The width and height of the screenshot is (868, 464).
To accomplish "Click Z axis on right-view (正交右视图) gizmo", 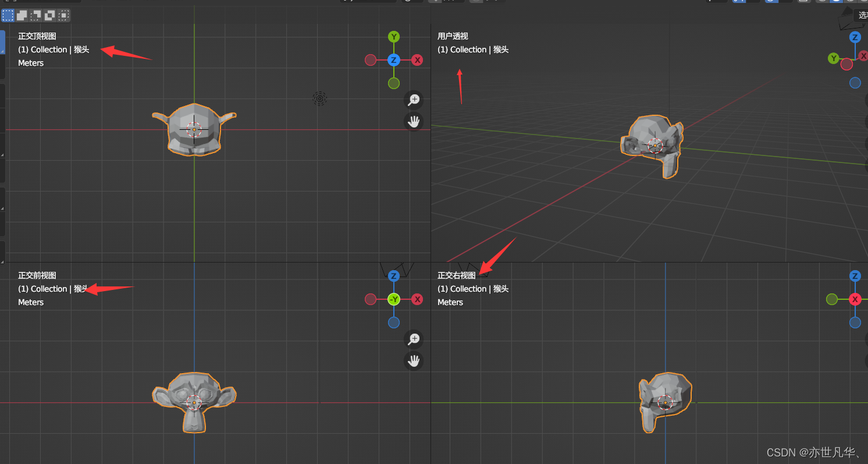I will 855,276.
